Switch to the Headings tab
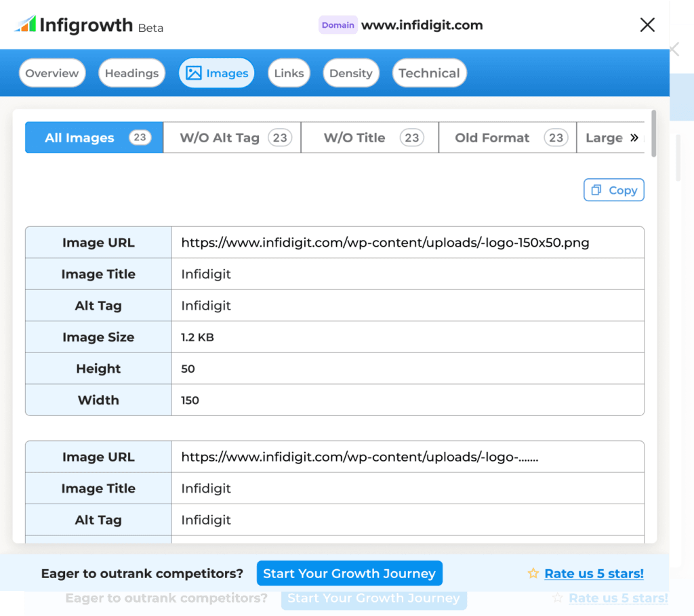The image size is (694, 616). (131, 73)
